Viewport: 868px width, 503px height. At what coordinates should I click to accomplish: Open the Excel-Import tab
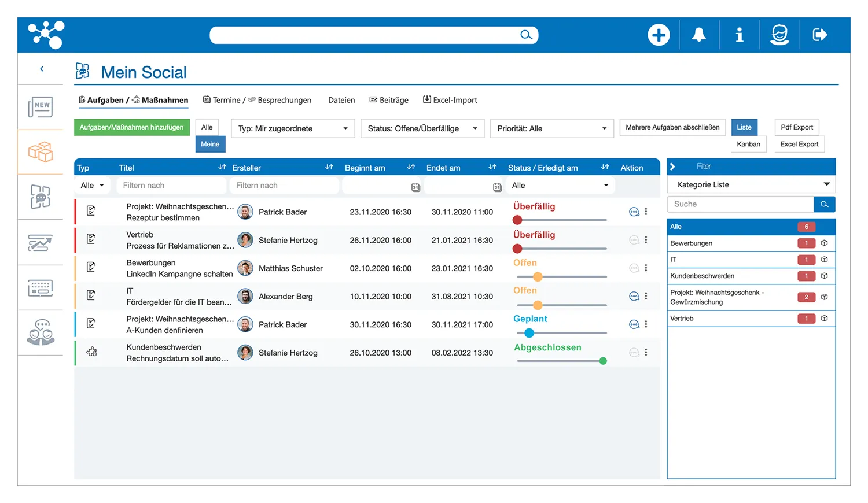coord(450,100)
